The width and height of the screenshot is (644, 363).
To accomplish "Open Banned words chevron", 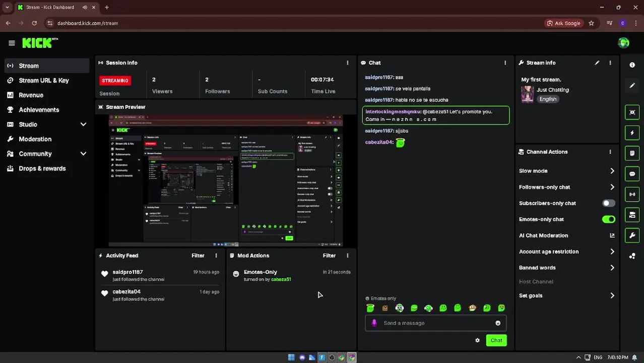I will [x=612, y=268].
